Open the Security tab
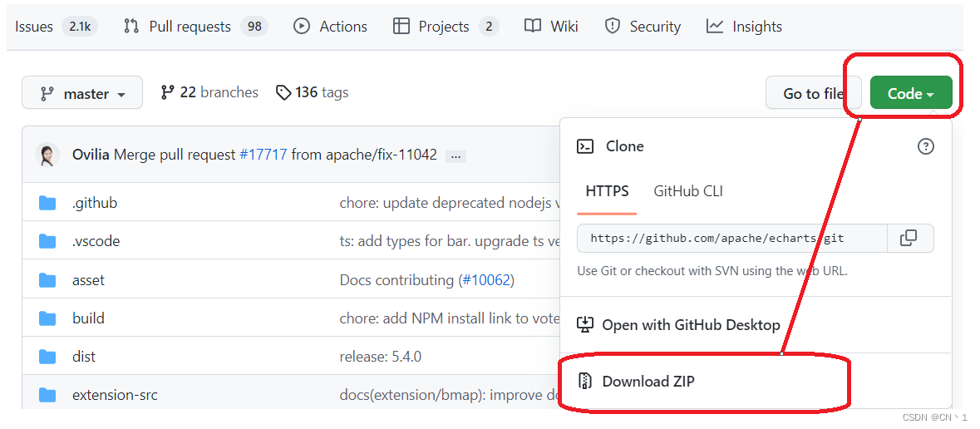Screen dimensions: 980x429 point(643,27)
